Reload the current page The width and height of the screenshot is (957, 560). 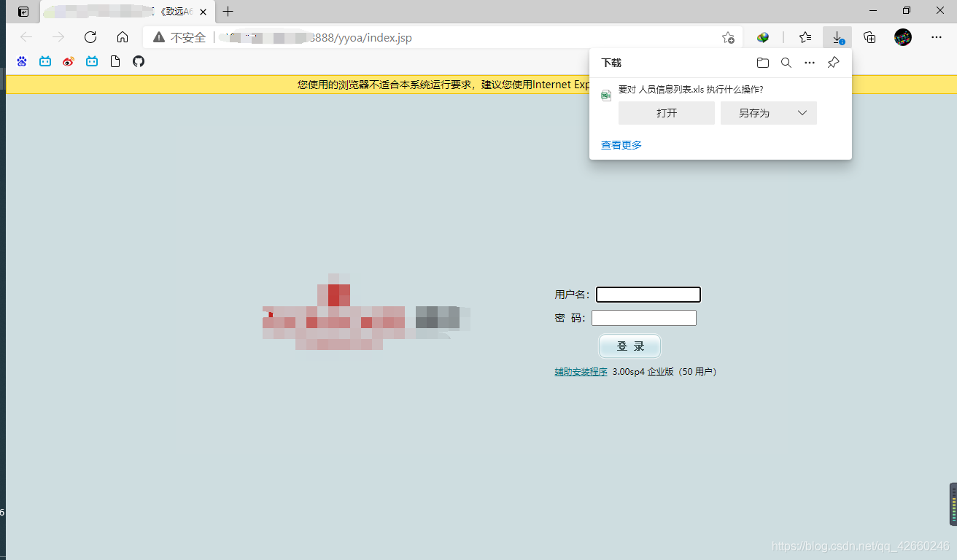pos(90,37)
